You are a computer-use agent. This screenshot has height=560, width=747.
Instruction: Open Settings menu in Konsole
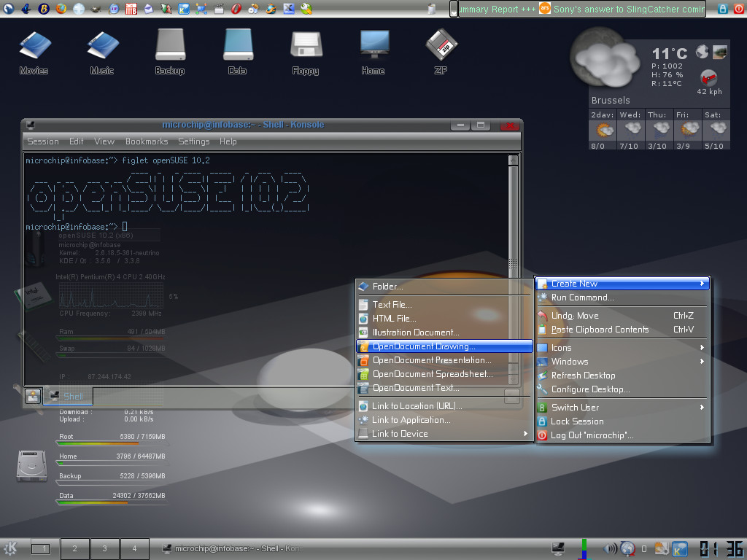194,141
